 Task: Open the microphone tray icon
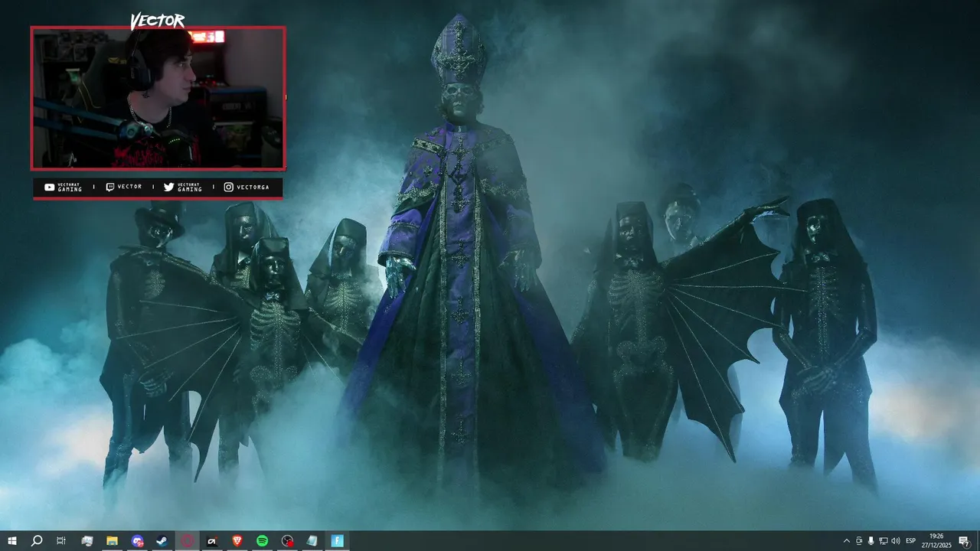tap(871, 541)
